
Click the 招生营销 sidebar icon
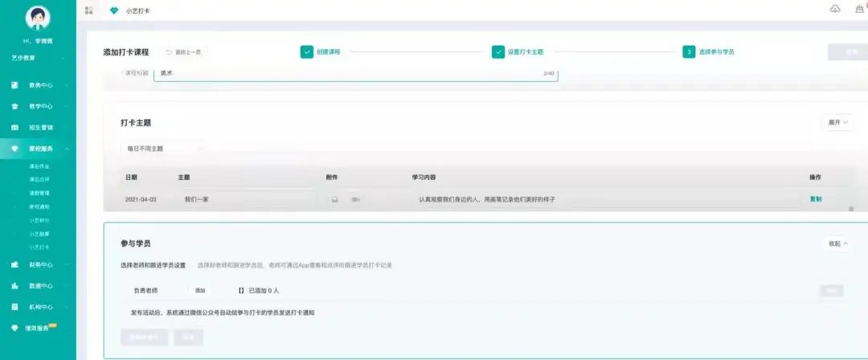click(15, 127)
